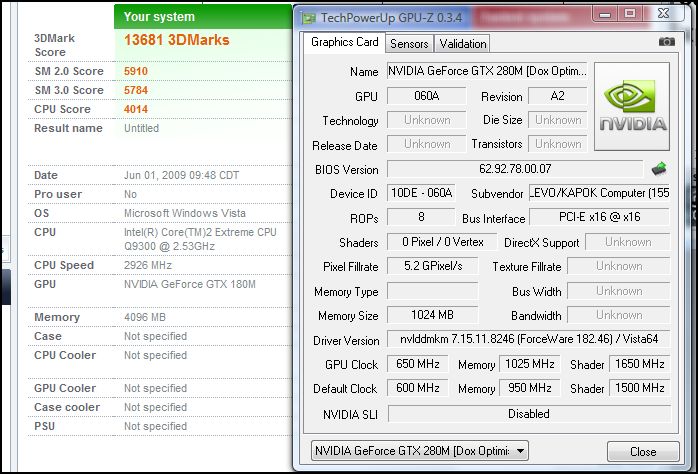Click the 13681 3DMarks score text
Screen dimensions: 698x474
(177, 40)
